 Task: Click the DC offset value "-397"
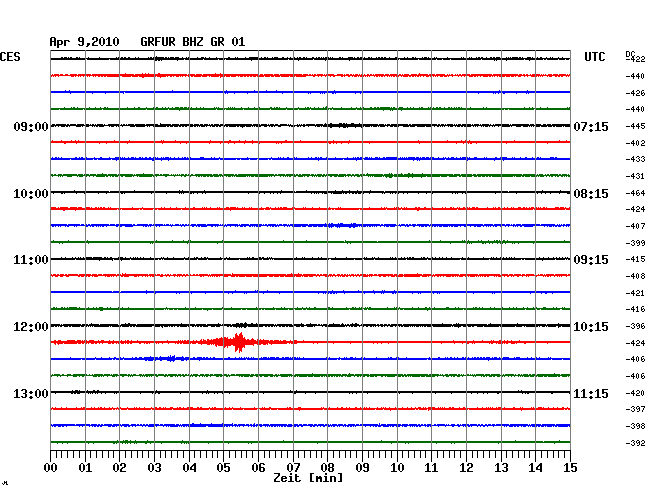(x=635, y=409)
